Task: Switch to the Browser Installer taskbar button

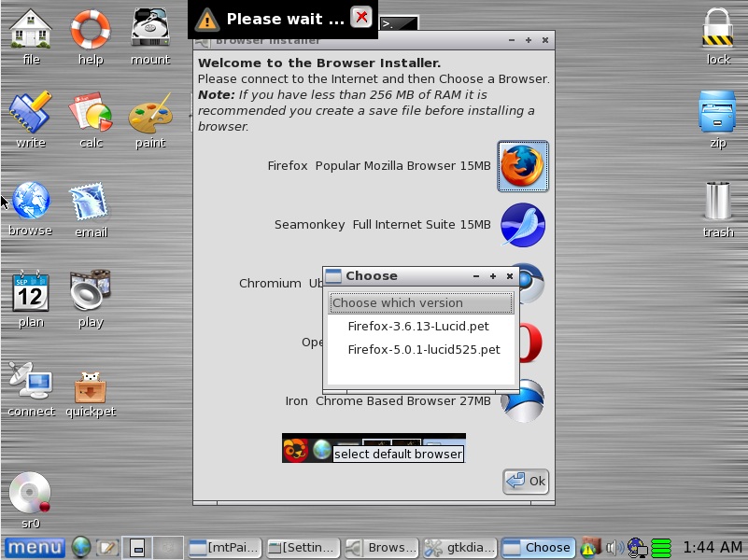Action: (x=382, y=548)
